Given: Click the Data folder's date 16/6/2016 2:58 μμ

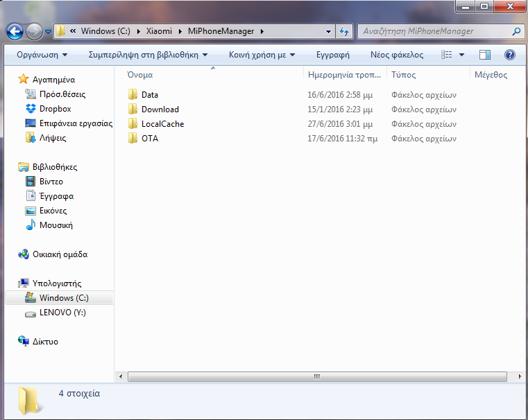Looking at the screenshot, I should pyautogui.click(x=340, y=95).
